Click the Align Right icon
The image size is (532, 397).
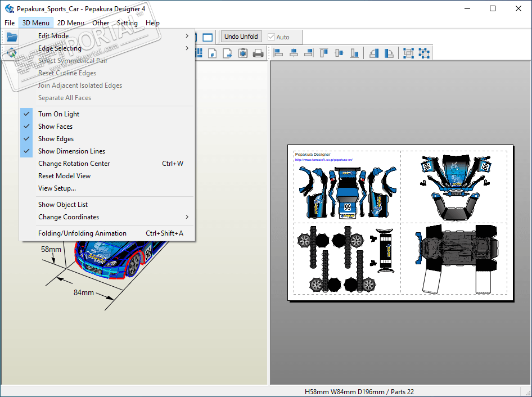[309, 53]
